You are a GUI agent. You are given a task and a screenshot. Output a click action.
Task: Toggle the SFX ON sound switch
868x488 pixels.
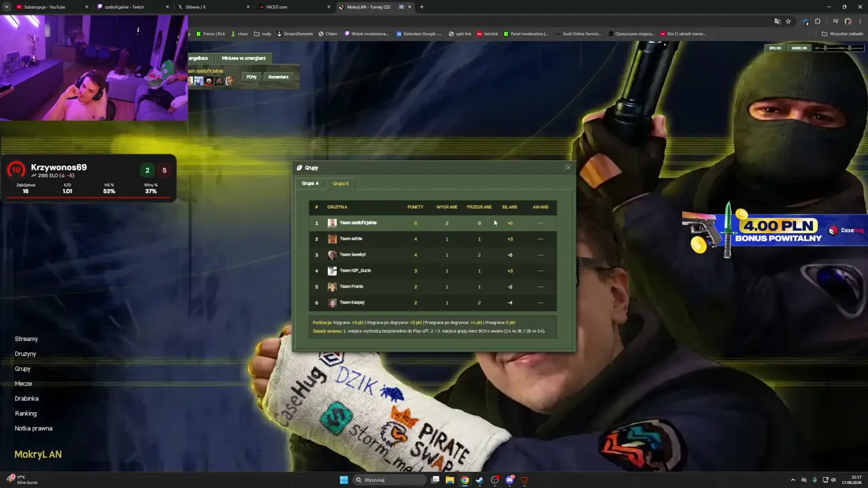(x=774, y=48)
